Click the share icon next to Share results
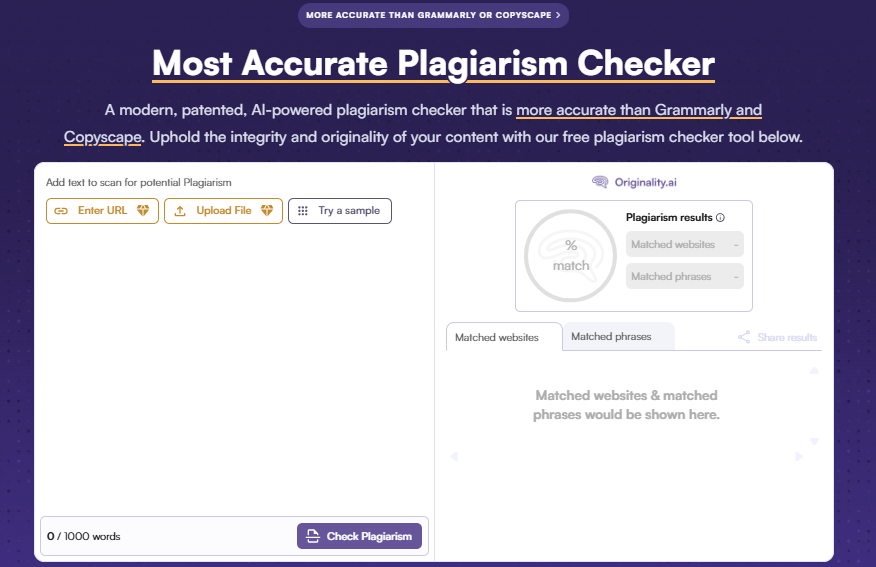Image resolution: width=876 pixels, height=567 pixels. (x=744, y=337)
